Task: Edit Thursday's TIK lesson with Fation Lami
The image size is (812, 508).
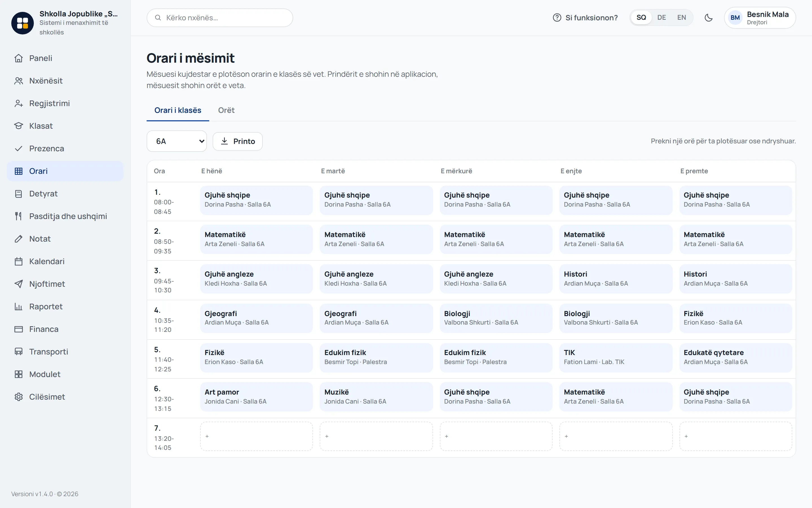Action: pyautogui.click(x=616, y=358)
